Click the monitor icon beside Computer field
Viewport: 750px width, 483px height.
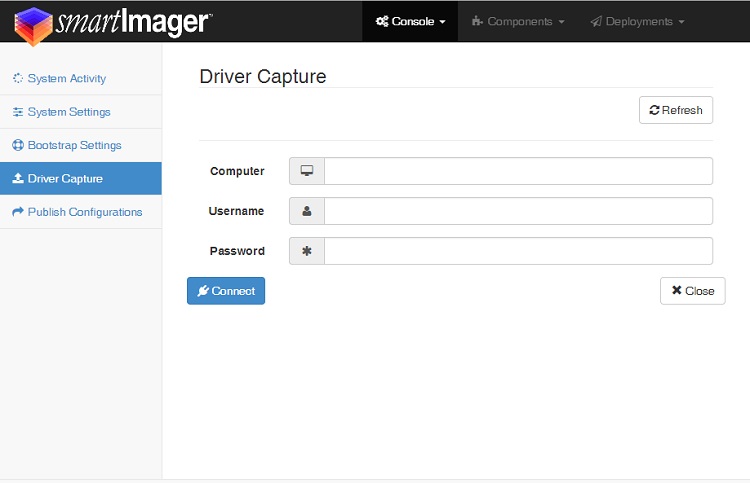coord(307,171)
